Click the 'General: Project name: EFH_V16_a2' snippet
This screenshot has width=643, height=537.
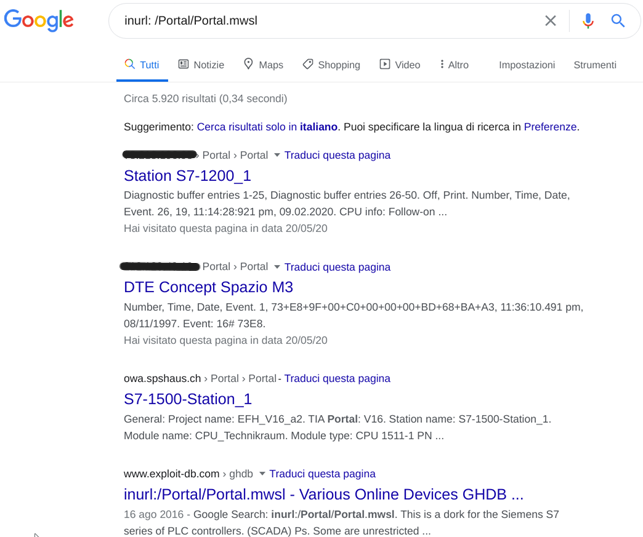[337, 427]
